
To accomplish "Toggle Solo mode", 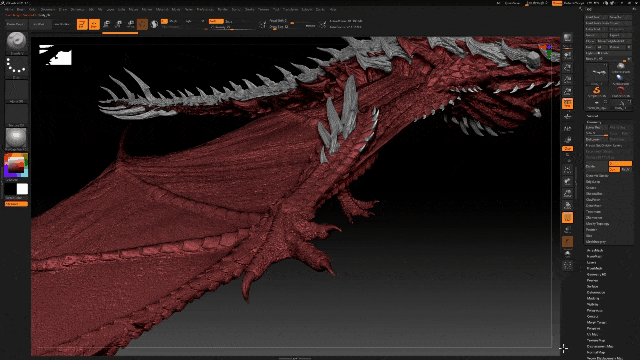I will pyautogui.click(x=567, y=254).
